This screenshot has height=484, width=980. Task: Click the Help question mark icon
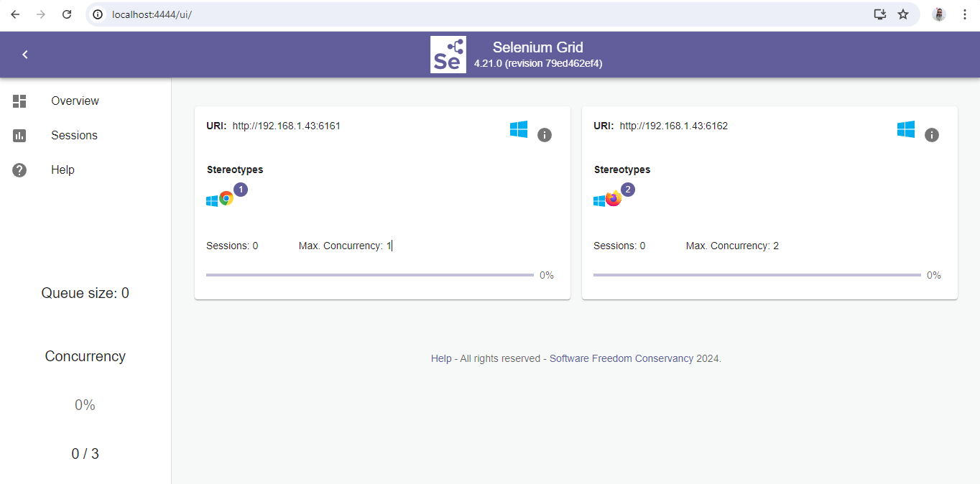[x=19, y=170]
